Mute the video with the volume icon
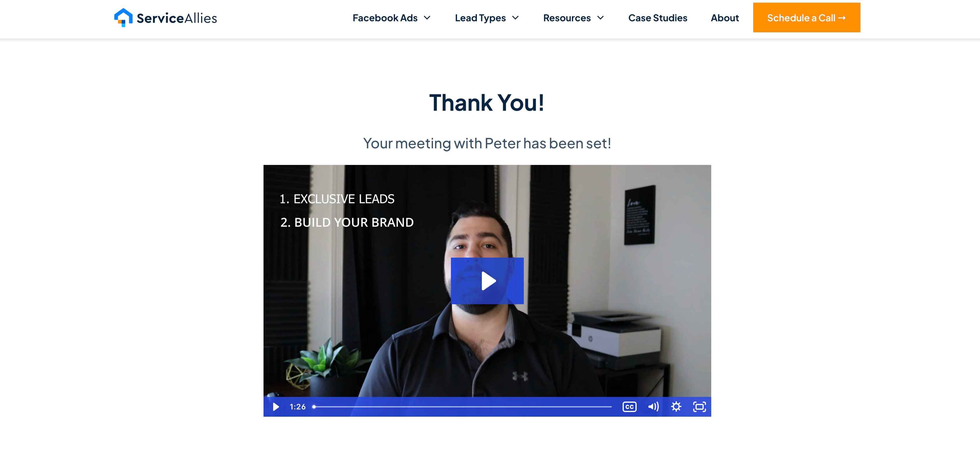Image resolution: width=980 pixels, height=468 pixels. [653, 407]
